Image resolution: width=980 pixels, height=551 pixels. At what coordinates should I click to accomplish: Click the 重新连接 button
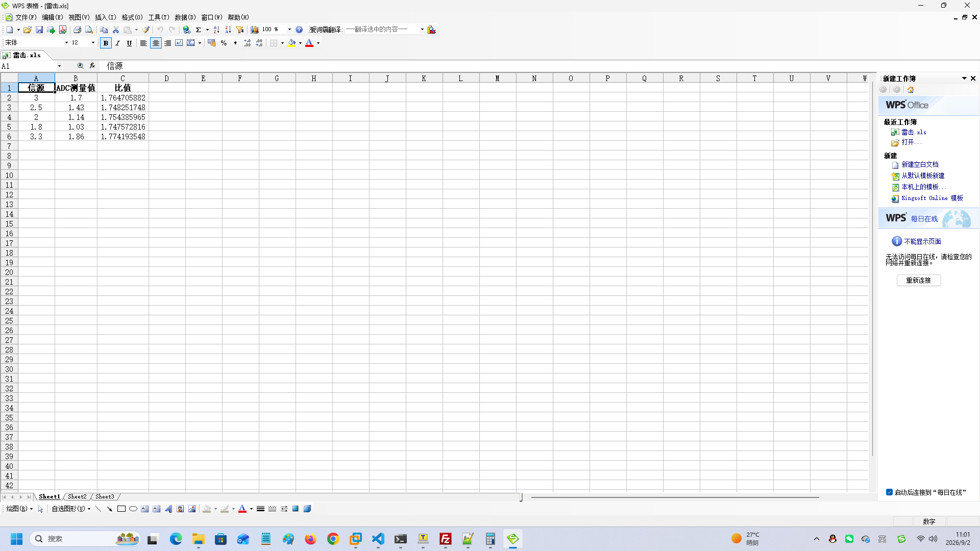click(919, 280)
